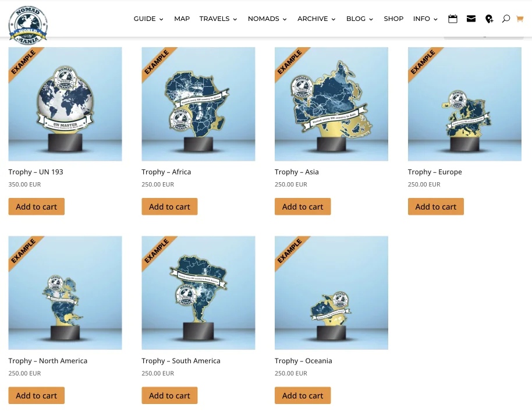Click the NomadMania globe logo
532x411 pixels.
(x=28, y=25)
